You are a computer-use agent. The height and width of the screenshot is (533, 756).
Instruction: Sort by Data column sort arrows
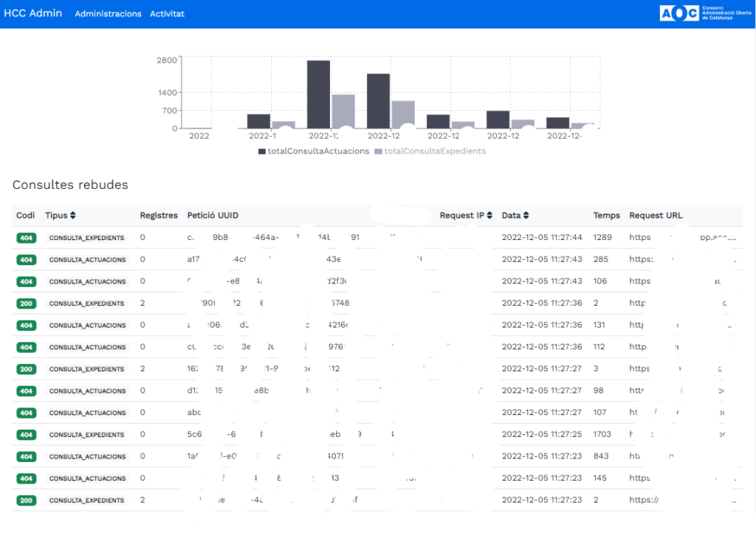click(x=528, y=216)
